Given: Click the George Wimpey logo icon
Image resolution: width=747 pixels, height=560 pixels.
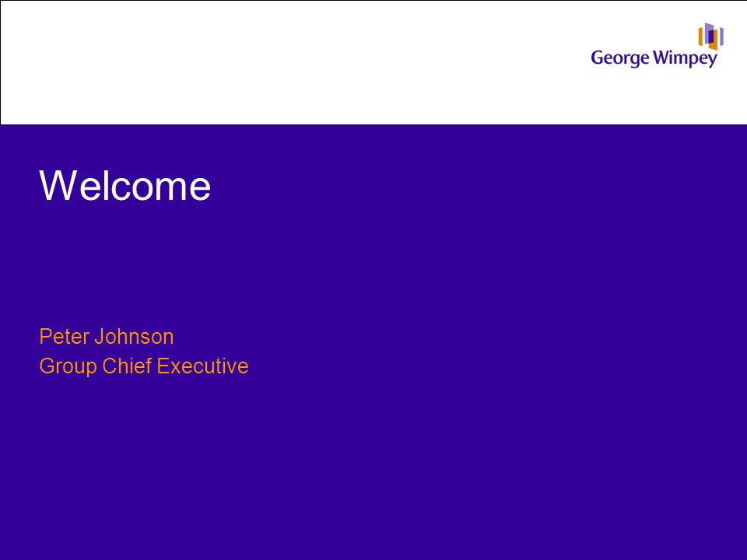Looking at the screenshot, I should [710, 37].
